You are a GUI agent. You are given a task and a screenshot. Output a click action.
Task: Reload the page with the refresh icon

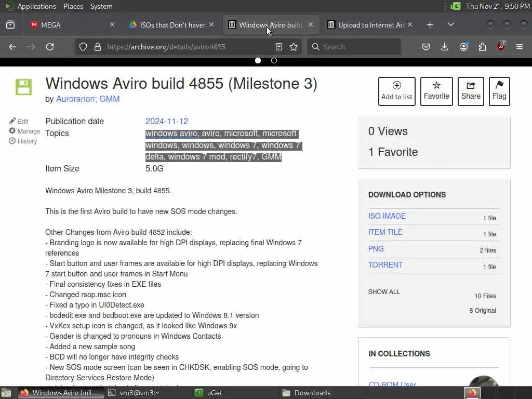[50, 47]
